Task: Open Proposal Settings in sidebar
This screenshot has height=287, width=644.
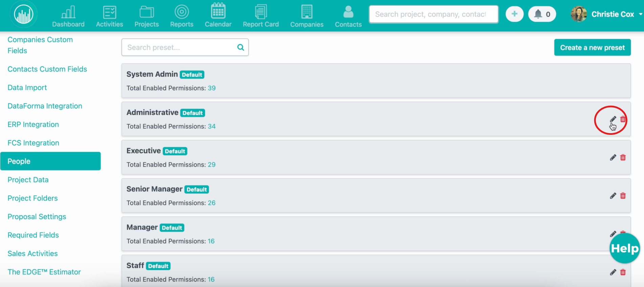Action: pyautogui.click(x=37, y=217)
